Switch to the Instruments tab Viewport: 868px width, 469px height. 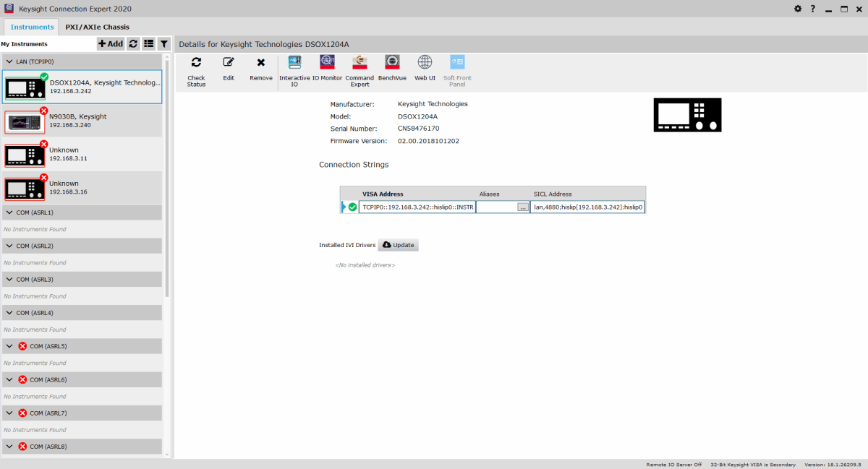(x=32, y=27)
